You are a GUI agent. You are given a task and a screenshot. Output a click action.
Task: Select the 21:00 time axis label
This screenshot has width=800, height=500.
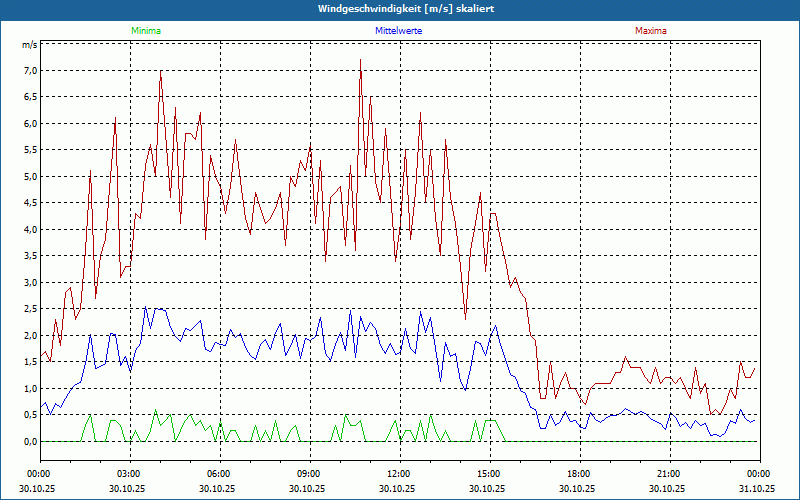[669, 474]
